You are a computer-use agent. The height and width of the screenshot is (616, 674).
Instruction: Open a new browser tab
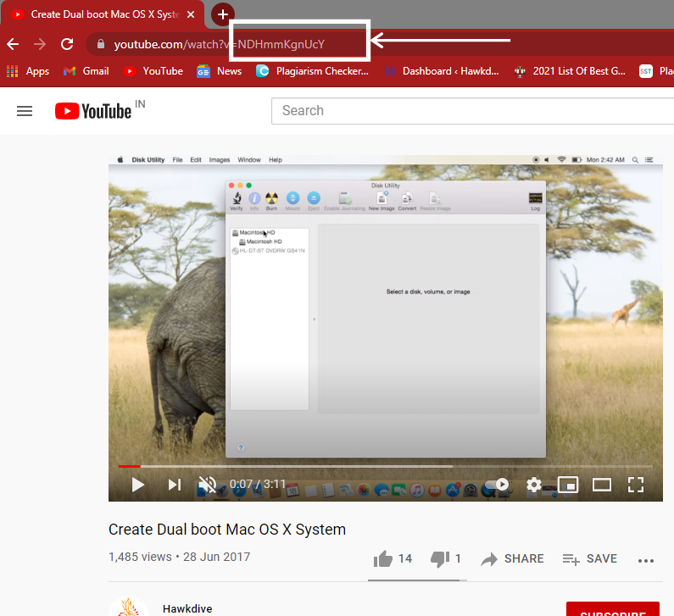[222, 14]
